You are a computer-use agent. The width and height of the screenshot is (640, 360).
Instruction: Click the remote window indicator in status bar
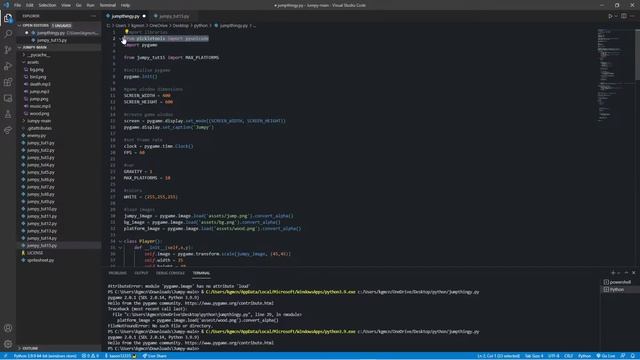(x=5, y=356)
